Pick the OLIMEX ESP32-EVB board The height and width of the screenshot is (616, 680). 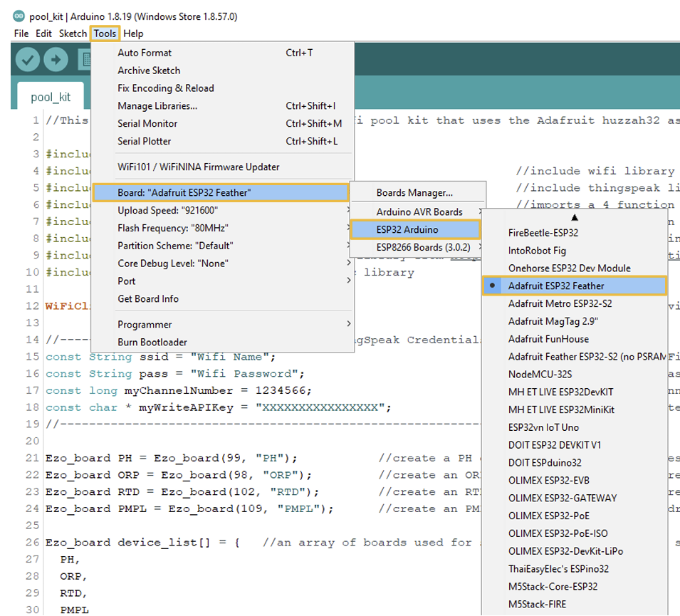575,480
